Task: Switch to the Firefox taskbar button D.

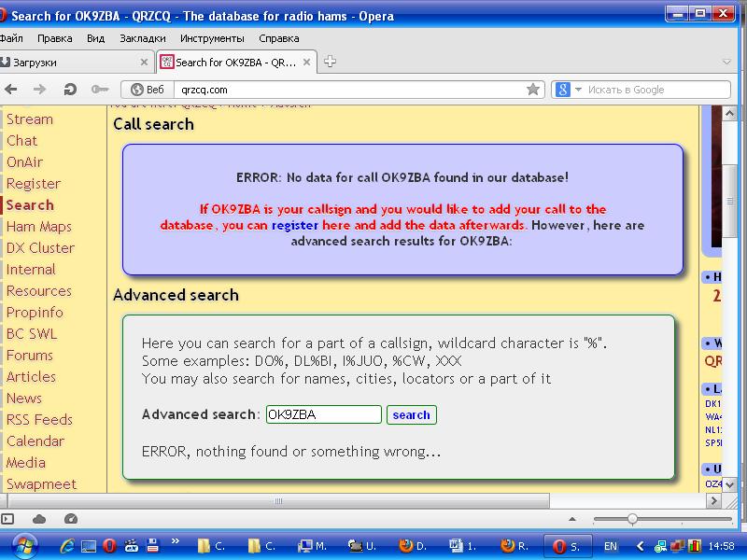Action: coord(414,546)
